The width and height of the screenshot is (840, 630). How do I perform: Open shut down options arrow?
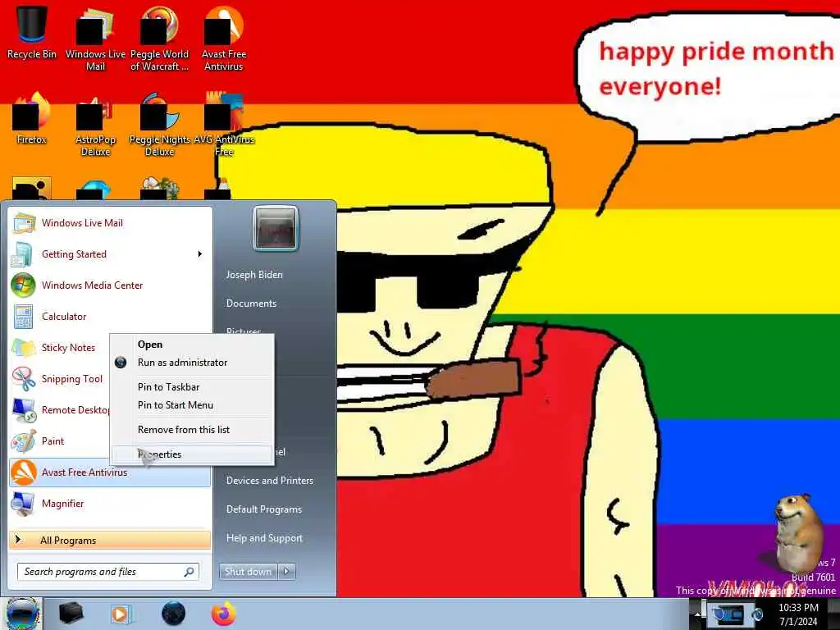click(x=286, y=572)
